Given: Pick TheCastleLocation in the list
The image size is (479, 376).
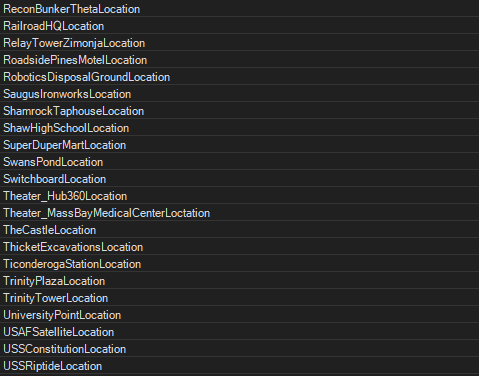Looking at the screenshot, I should 239,230.
